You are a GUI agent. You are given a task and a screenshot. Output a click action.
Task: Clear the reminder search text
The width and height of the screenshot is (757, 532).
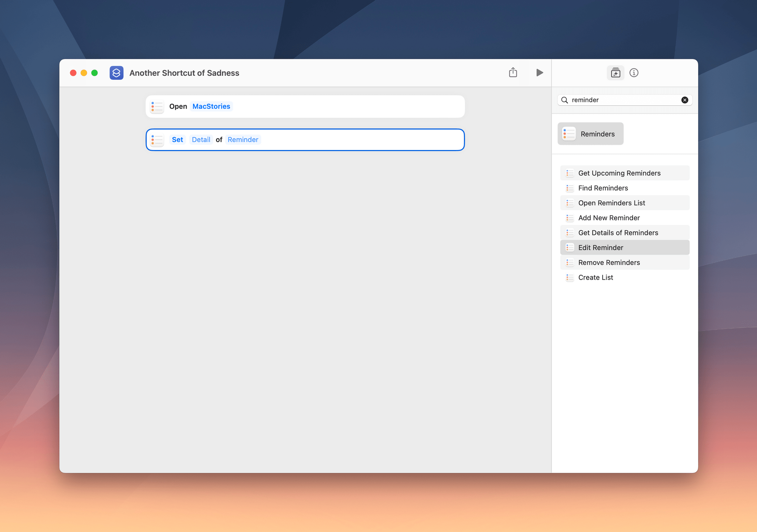coord(685,100)
